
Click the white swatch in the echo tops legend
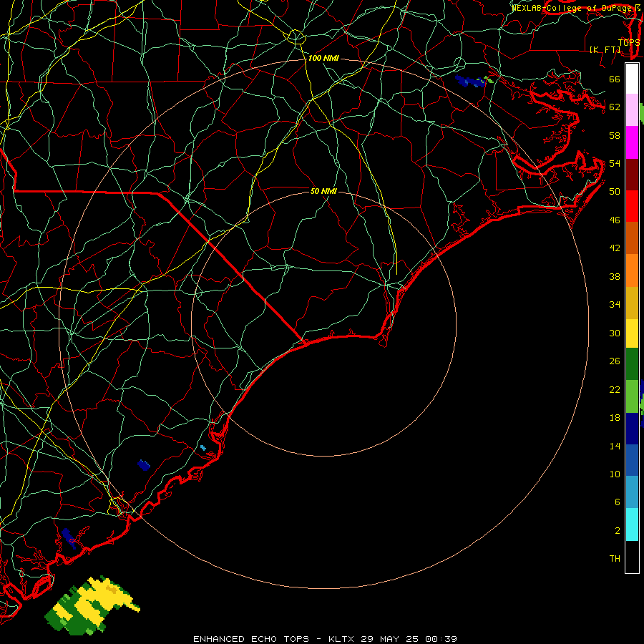tap(632, 79)
